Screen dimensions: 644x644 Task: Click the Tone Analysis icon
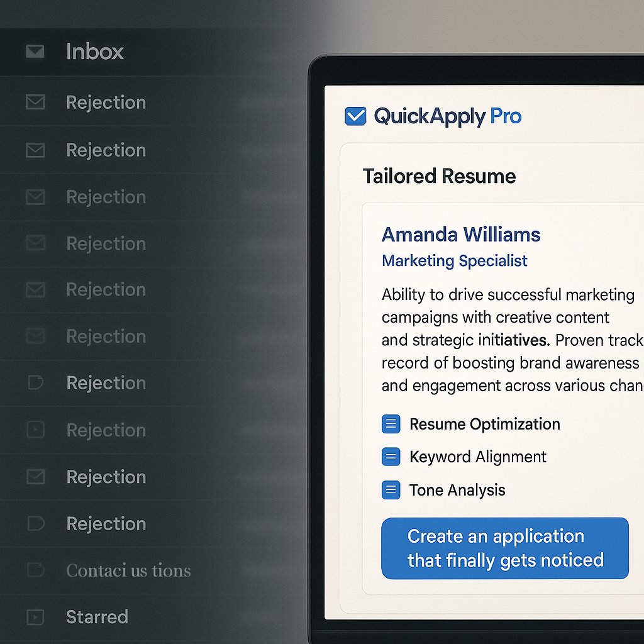pos(390,489)
